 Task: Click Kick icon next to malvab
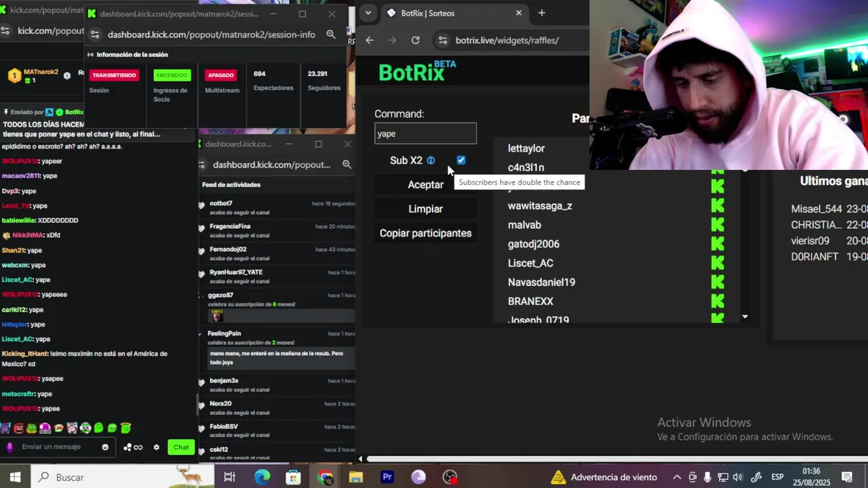[x=717, y=224]
